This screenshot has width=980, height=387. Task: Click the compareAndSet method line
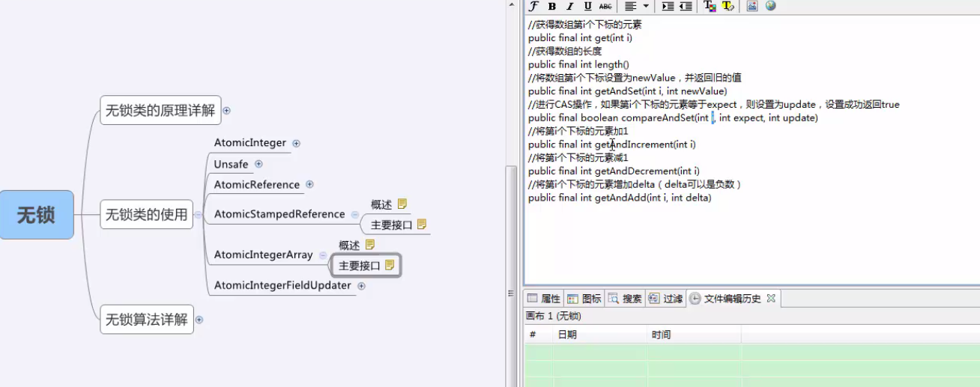coord(673,118)
